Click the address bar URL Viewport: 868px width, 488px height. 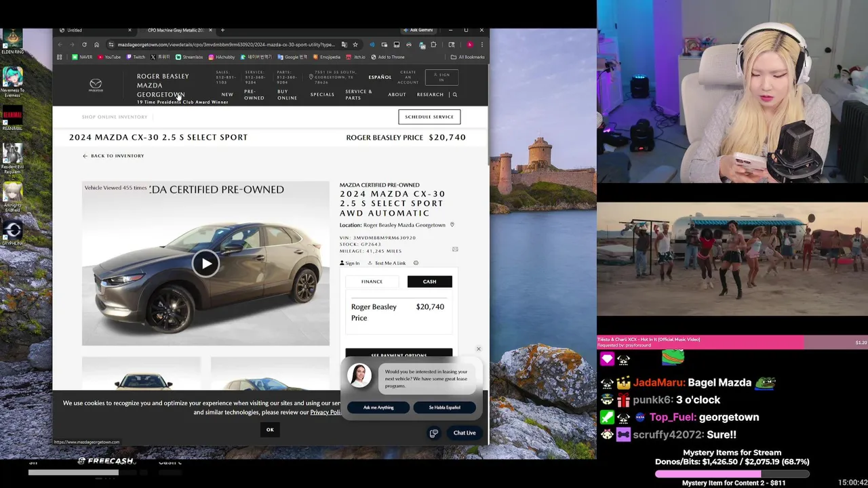tap(225, 45)
